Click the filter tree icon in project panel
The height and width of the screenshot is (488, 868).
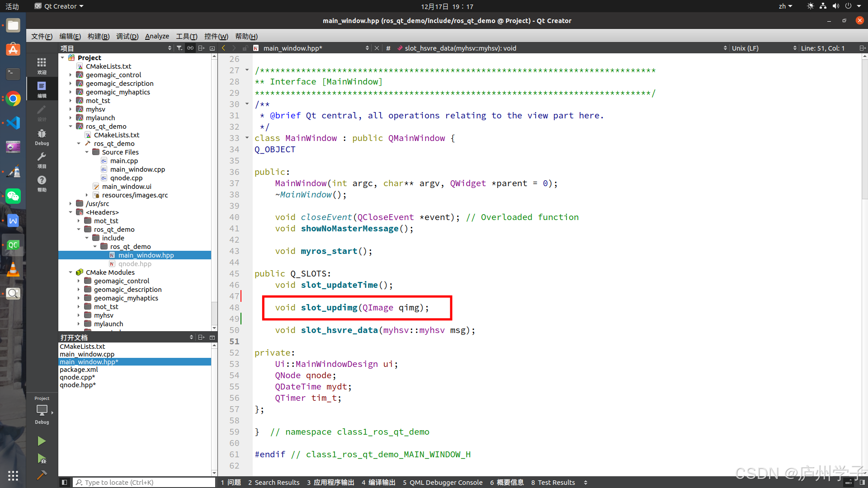click(x=179, y=48)
